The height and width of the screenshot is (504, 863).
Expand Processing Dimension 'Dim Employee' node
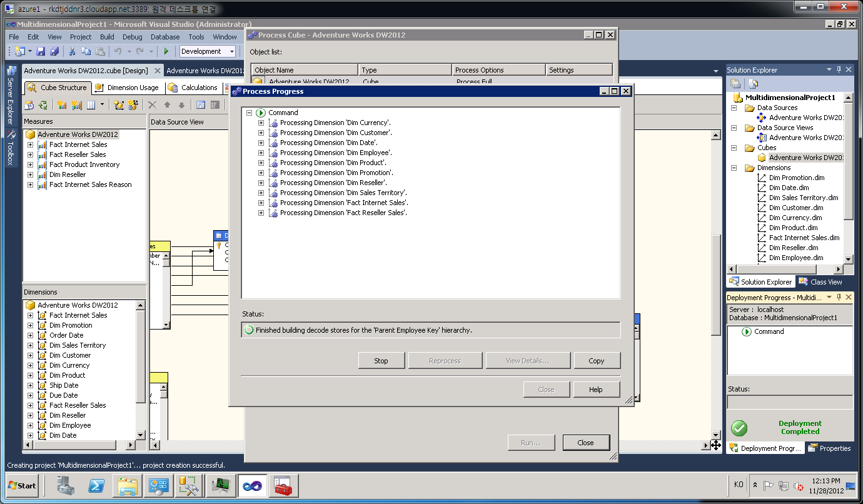point(261,153)
